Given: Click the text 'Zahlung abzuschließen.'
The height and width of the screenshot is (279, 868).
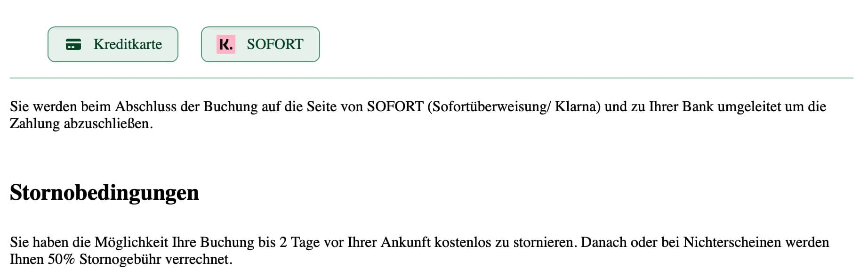Looking at the screenshot, I should click(81, 124).
